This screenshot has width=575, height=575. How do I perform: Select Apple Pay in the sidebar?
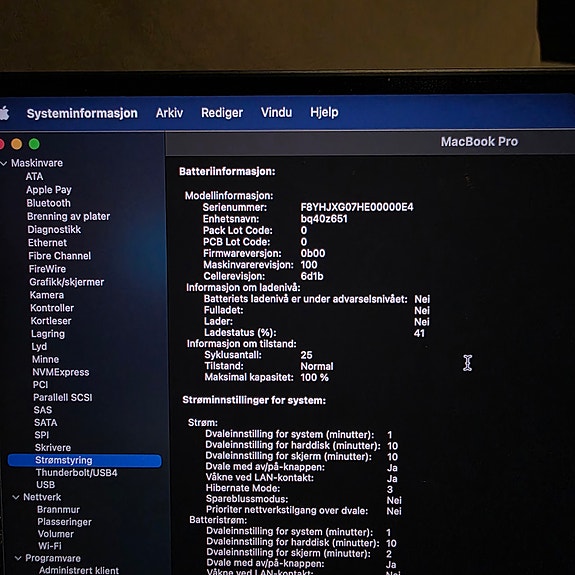[x=49, y=190]
